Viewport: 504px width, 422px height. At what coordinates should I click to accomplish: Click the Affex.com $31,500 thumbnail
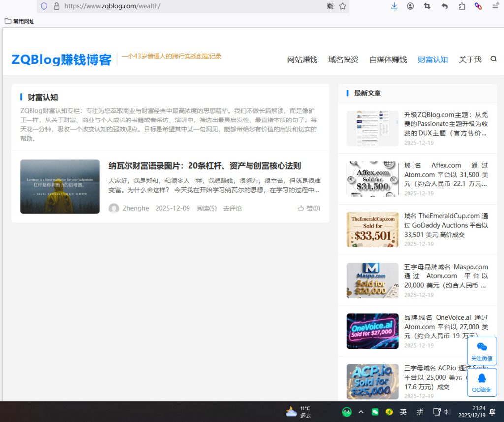click(x=373, y=179)
